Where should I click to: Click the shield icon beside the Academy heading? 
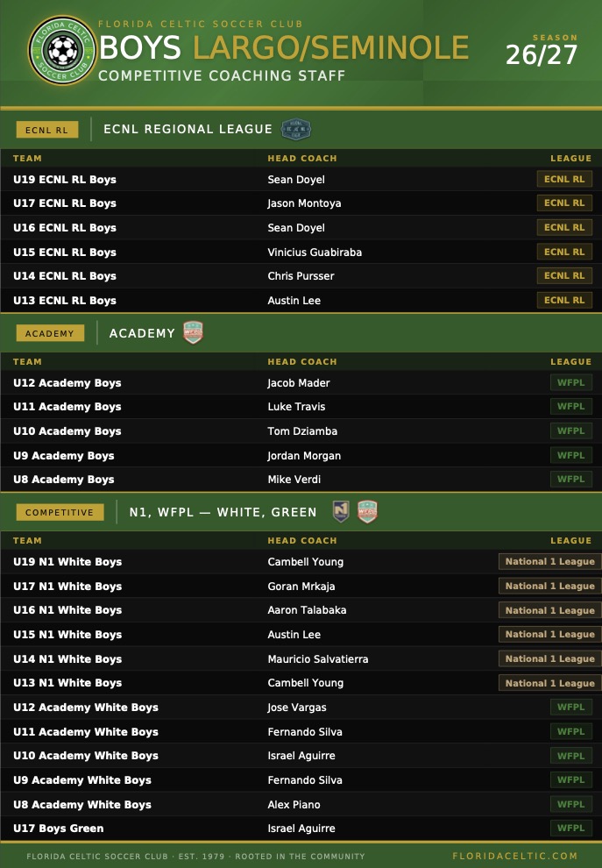pos(193,333)
